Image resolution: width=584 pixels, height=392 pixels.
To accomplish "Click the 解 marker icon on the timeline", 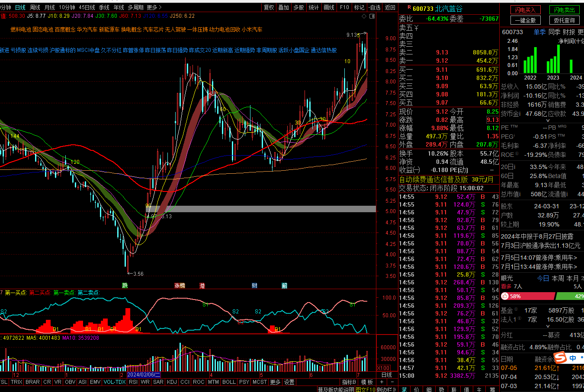I will 284,285.
